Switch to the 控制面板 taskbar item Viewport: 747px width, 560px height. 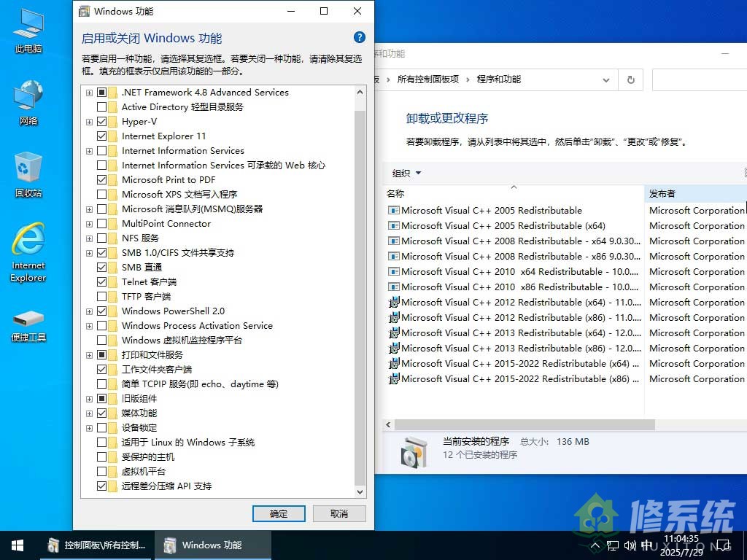pos(98,545)
